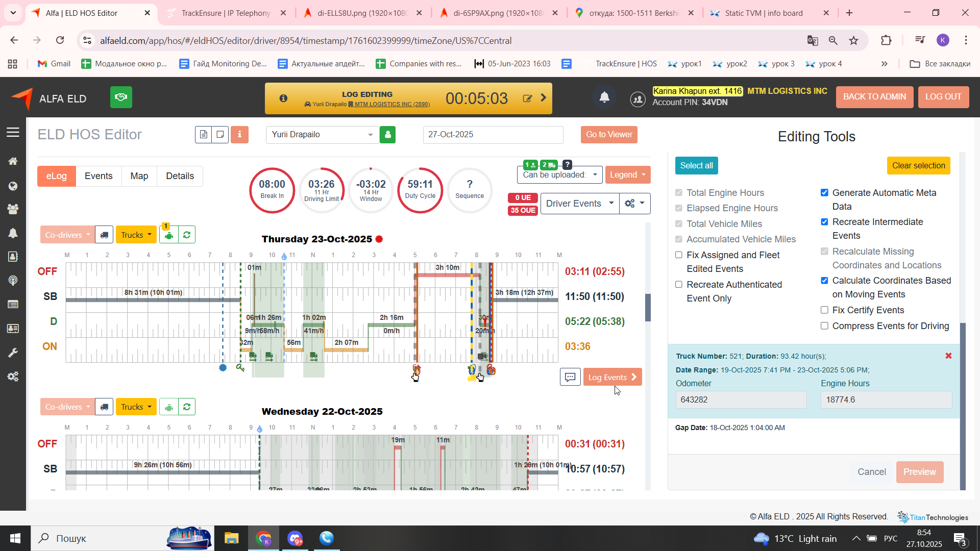Image resolution: width=980 pixels, height=551 pixels.
Task: Expand the Driver Events dropdown
Action: point(579,204)
